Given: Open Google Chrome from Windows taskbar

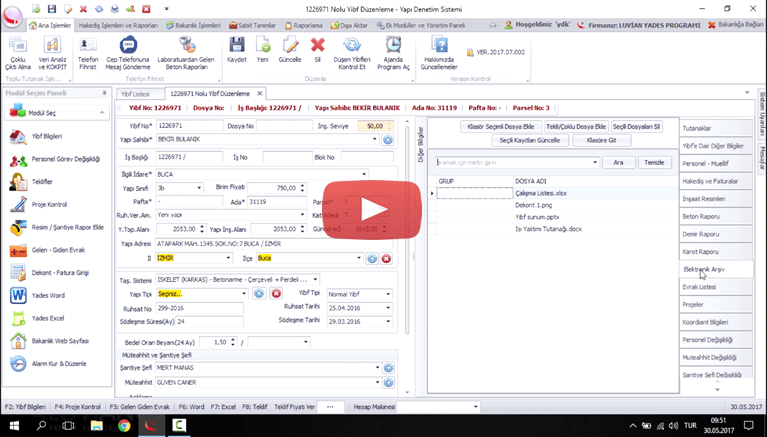Looking at the screenshot, I should click(x=124, y=425).
